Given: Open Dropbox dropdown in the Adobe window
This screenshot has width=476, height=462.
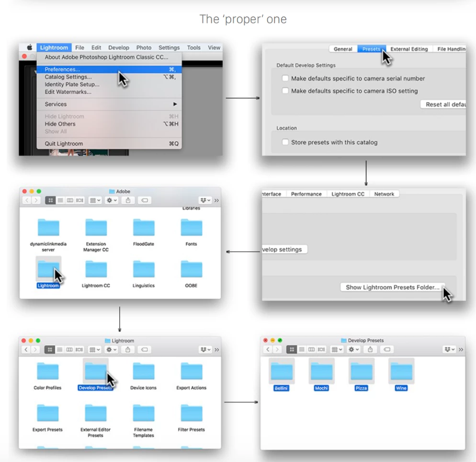Looking at the screenshot, I should [205, 200].
